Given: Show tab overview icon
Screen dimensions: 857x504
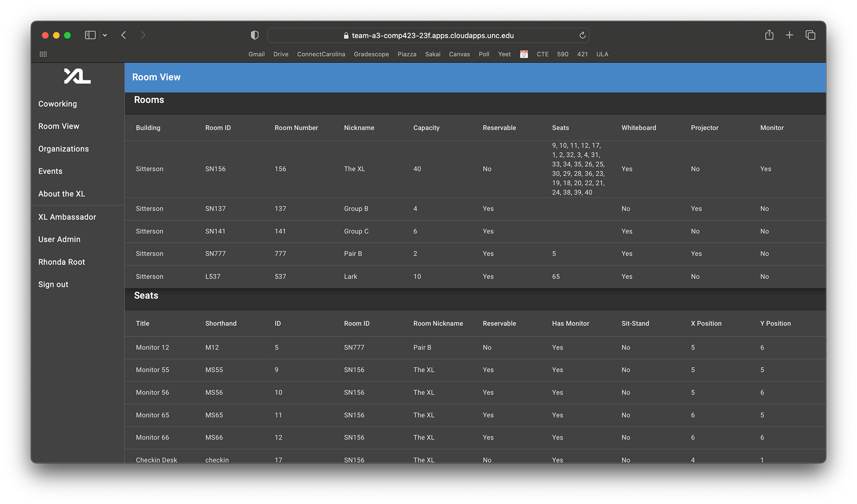Looking at the screenshot, I should click(810, 35).
